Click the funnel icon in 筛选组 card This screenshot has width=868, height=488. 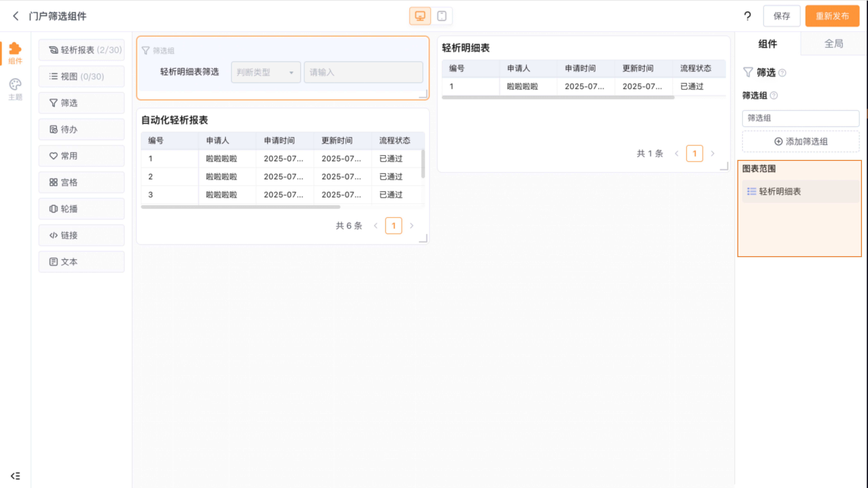click(x=146, y=50)
